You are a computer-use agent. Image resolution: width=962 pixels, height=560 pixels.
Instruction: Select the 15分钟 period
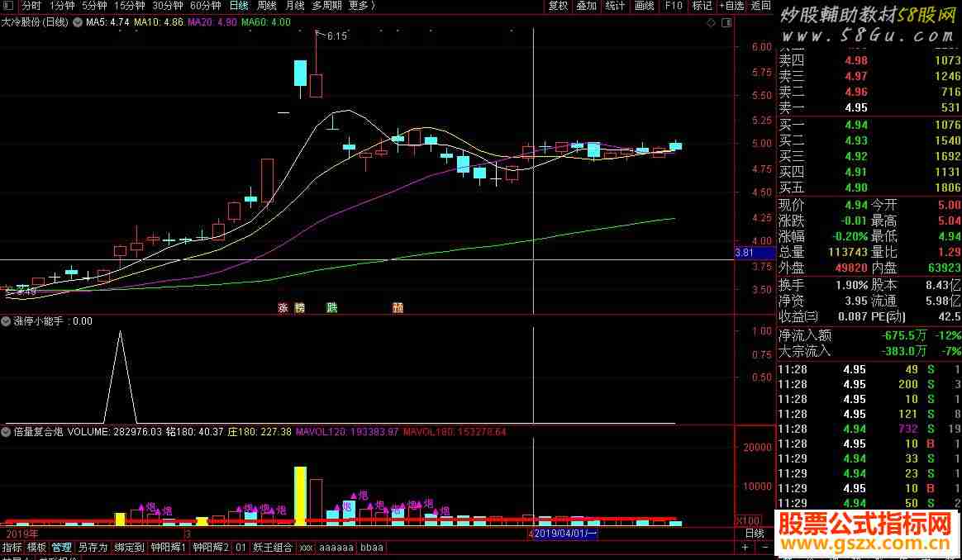130,6
